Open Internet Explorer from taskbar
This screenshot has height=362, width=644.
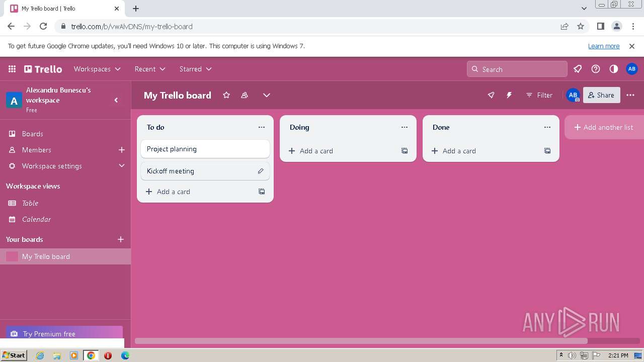tap(40, 355)
